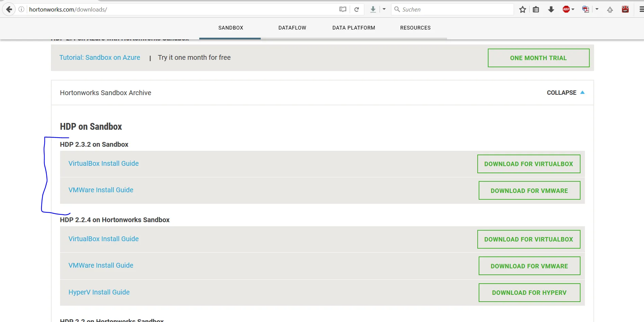Click the ONE MONTH TRIAL button
This screenshot has width=644, height=322.
tap(538, 58)
